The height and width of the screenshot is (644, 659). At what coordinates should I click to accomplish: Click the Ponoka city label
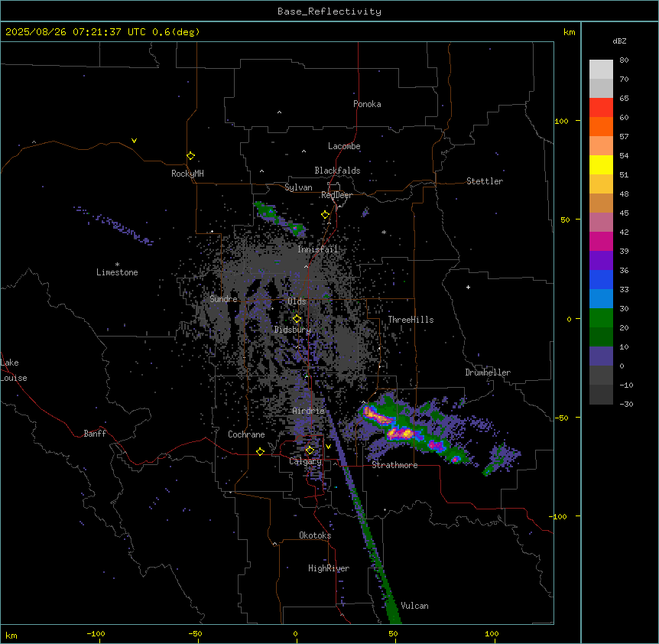[x=367, y=104]
